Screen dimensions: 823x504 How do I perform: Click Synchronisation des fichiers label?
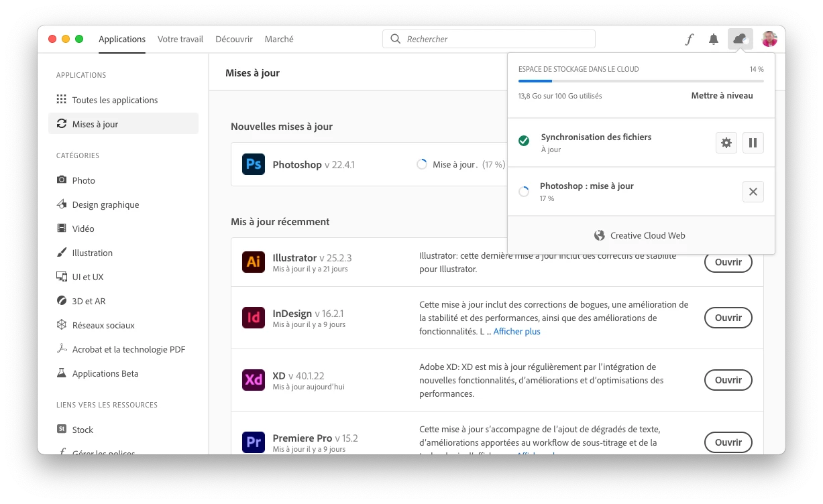click(x=596, y=137)
